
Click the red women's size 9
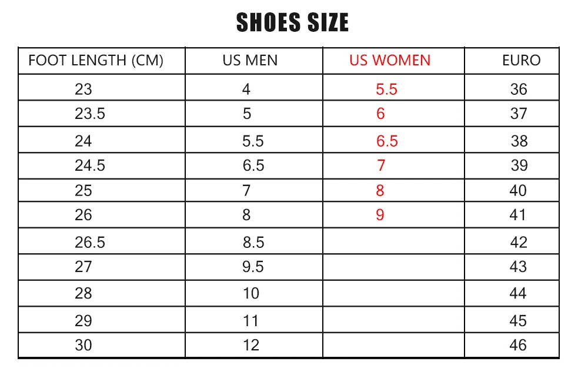pyautogui.click(x=380, y=215)
